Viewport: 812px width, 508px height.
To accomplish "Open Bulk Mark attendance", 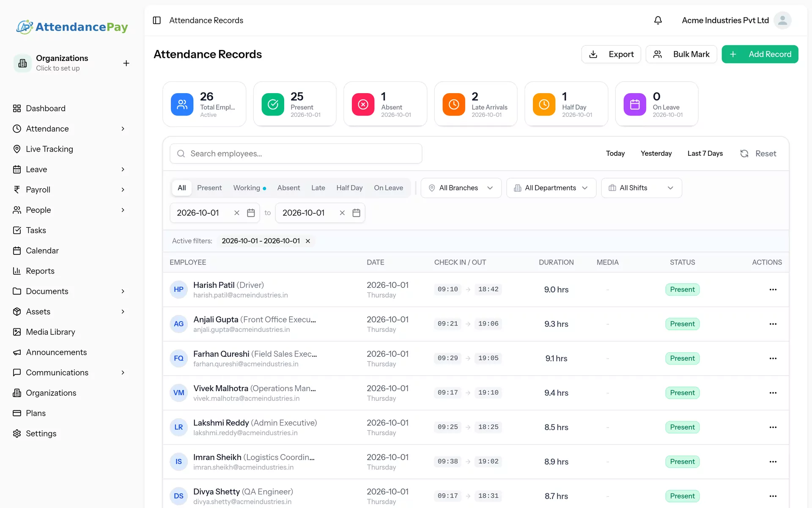I will [x=681, y=54].
